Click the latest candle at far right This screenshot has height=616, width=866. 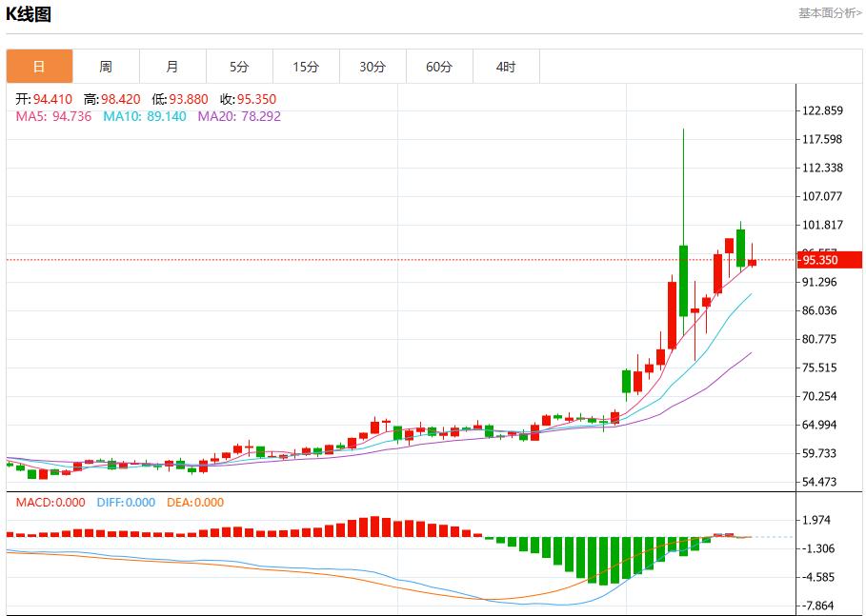tap(752, 262)
